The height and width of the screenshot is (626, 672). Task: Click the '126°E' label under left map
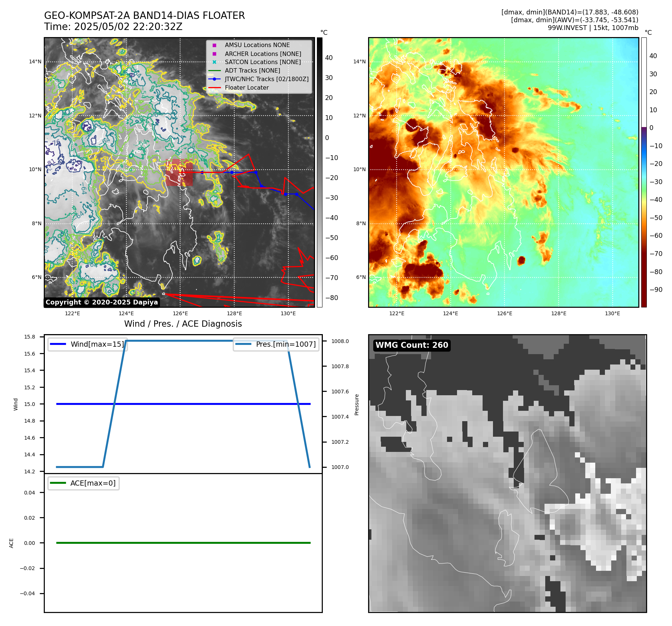tap(180, 313)
